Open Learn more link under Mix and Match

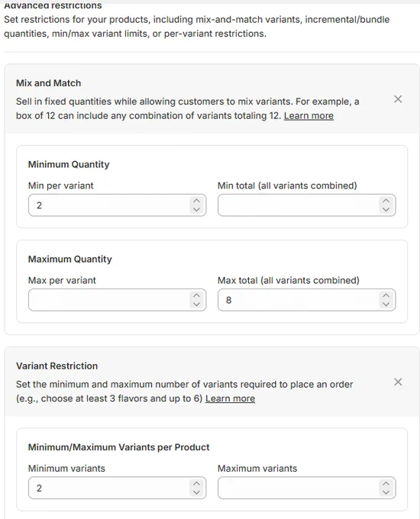coord(309,115)
